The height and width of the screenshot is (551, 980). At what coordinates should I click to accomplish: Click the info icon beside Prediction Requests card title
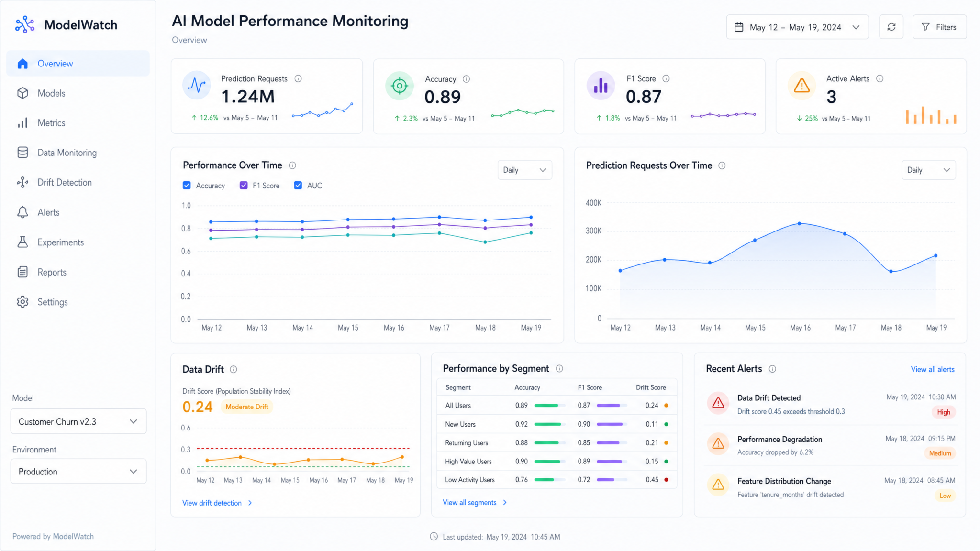(298, 78)
